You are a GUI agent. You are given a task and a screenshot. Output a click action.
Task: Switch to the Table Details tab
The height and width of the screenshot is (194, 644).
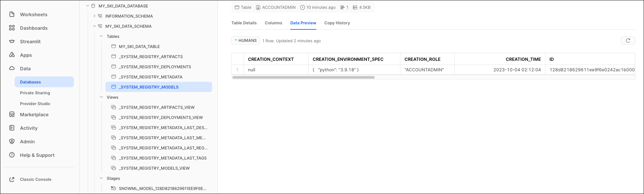[x=244, y=23]
